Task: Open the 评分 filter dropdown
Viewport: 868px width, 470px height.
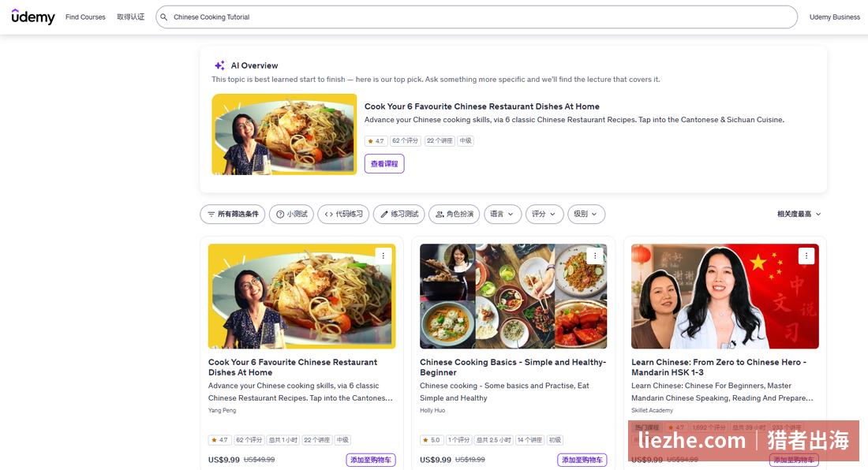Action: pos(544,214)
